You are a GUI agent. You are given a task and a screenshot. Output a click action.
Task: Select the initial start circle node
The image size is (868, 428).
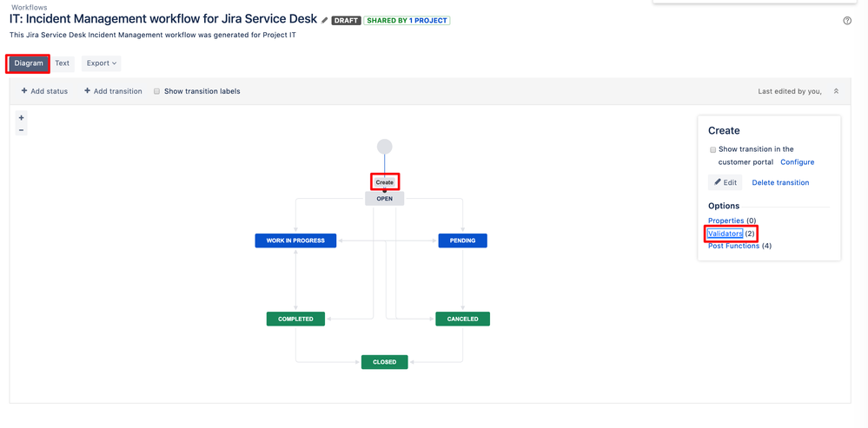(384, 147)
